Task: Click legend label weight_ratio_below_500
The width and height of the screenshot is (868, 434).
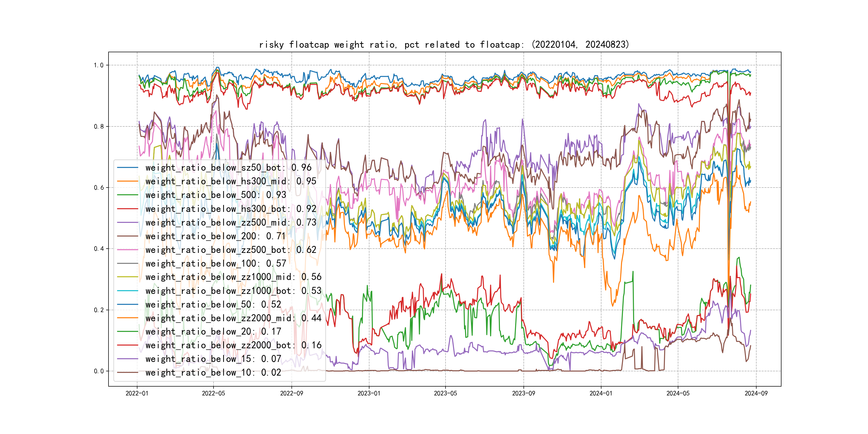Action: [215, 195]
